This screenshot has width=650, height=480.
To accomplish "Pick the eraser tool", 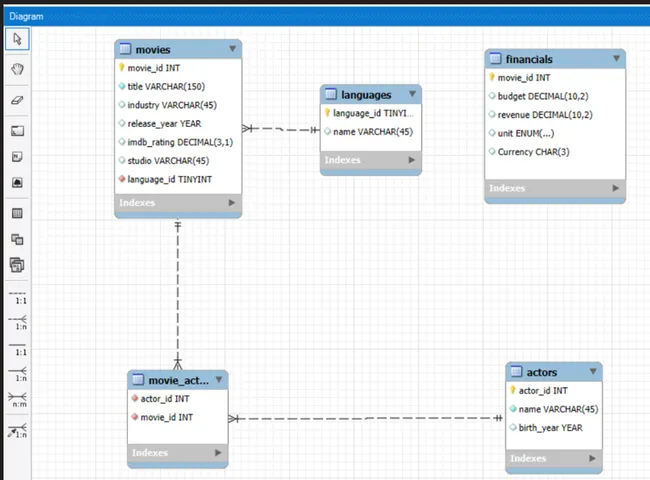I will tap(17, 100).
